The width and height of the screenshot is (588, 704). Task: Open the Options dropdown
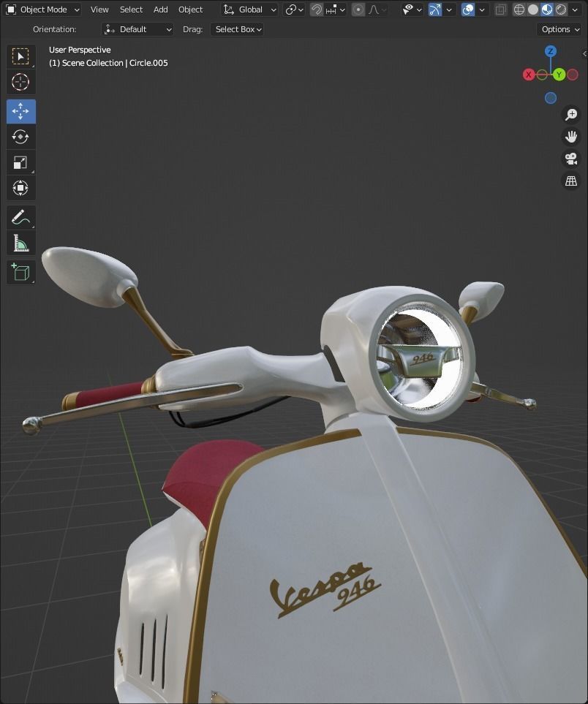[x=559, y=29]
